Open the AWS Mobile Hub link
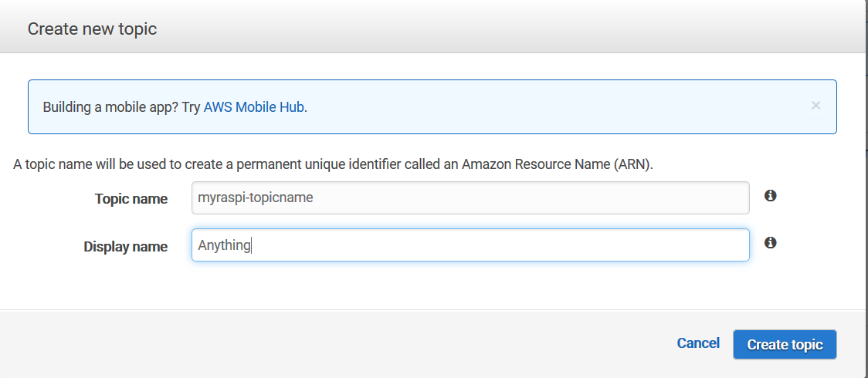Image resolution: width=868 pixels, height=378 pixels. tap(254, 107)
